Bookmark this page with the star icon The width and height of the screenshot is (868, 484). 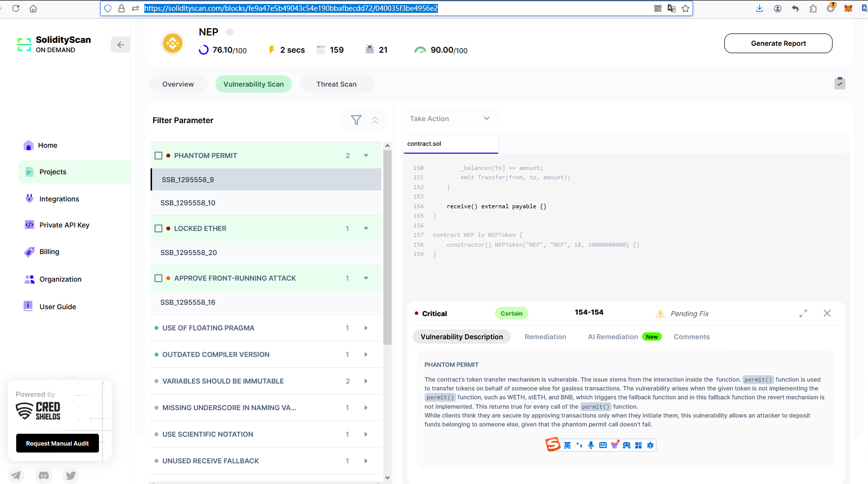(685, 8)
